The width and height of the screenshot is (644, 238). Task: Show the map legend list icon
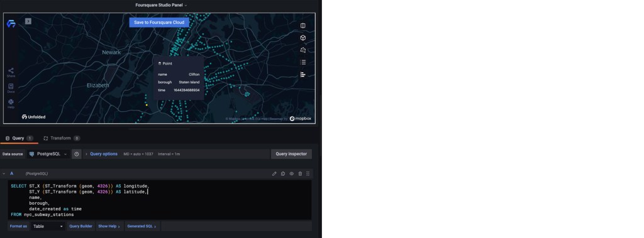click(303, 62)
